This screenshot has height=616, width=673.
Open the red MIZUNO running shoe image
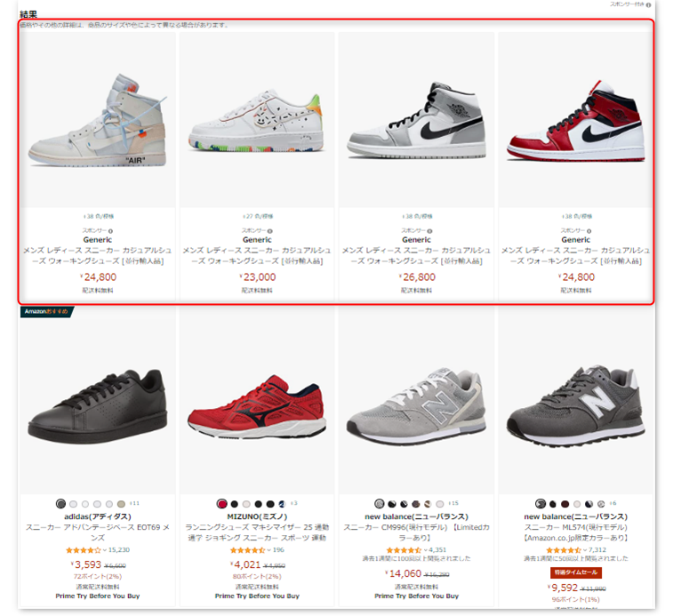pyautogui.click(x=257, y=407)
